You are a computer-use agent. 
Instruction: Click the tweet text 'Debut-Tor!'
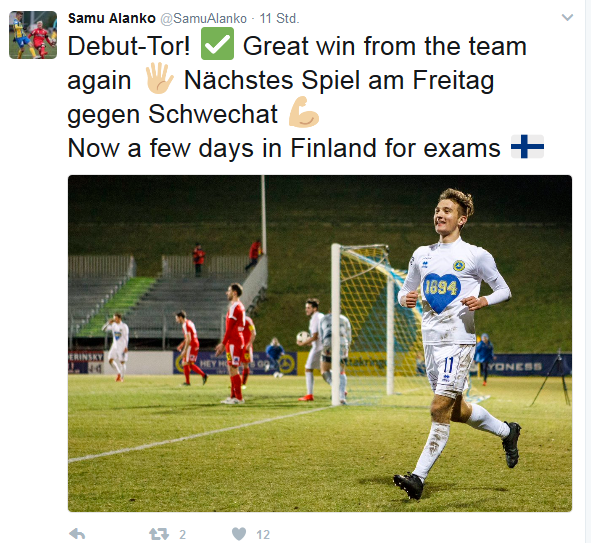pos(129,46)
